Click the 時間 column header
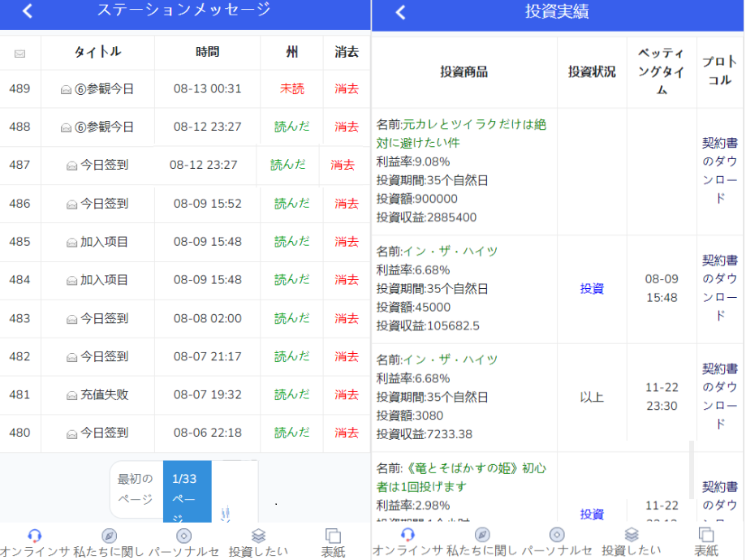 tap(208, 52)
